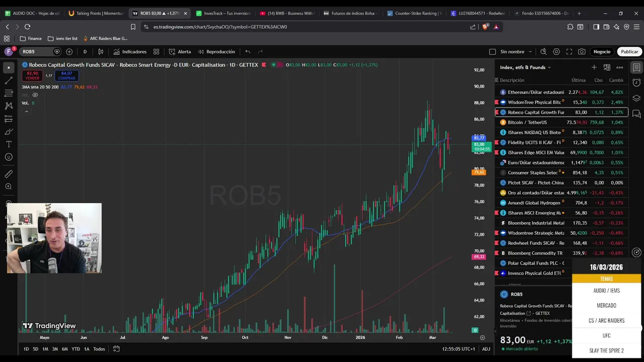Click the compare or add symbol plus icon
The image size is (644, 362).
click(69, 52)
